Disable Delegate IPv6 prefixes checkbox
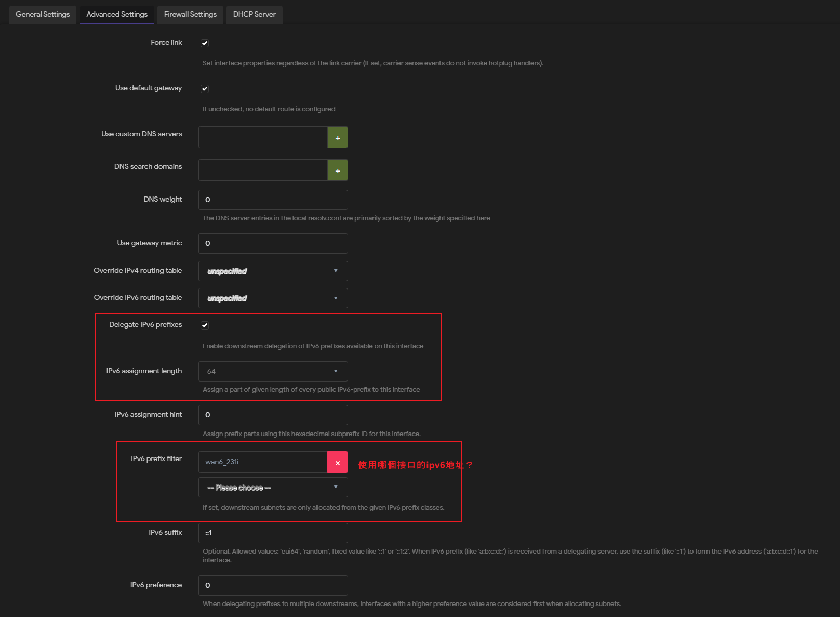The image size is (840, 617). (x=205, y=325)
